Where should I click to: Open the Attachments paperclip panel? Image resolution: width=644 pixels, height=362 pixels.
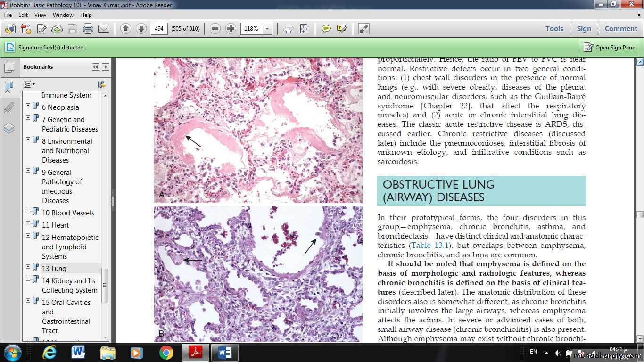9,108
